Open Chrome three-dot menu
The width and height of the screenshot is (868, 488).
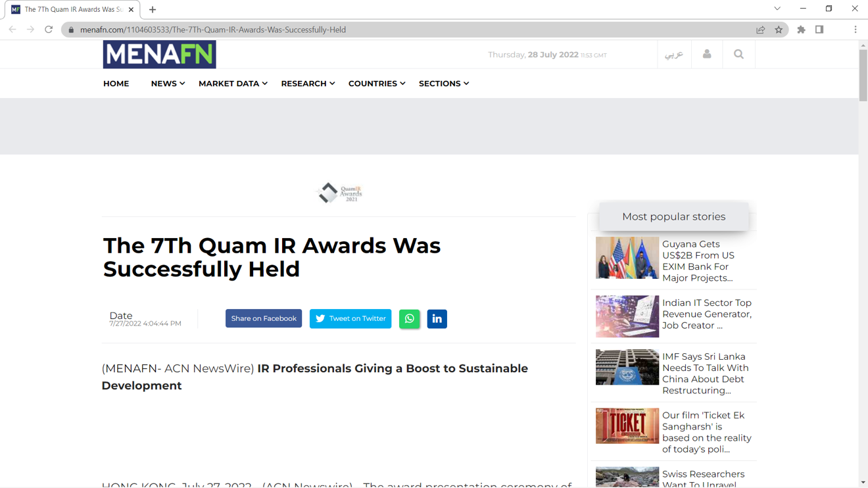856,30
